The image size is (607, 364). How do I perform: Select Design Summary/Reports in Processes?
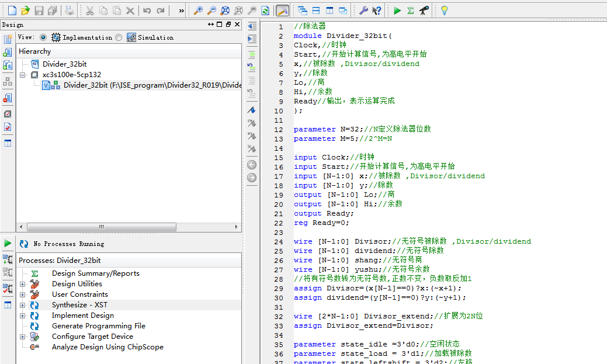tap(95, 273)
